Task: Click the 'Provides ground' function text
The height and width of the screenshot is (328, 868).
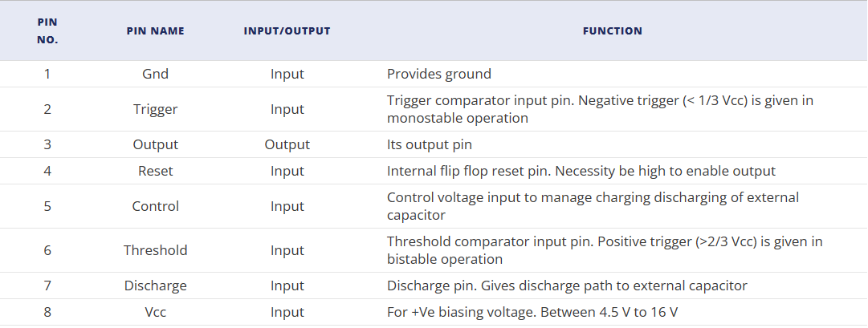Action: (x=439, y=74)
